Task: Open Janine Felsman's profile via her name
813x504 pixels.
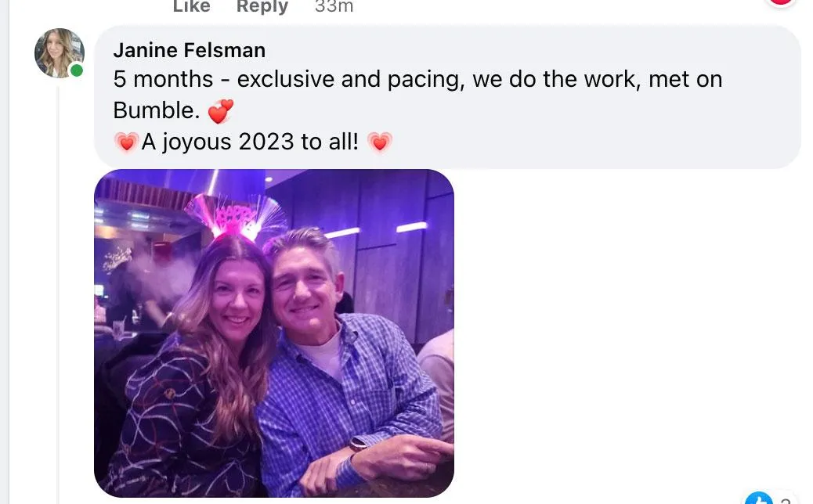Action: point(189,50)
